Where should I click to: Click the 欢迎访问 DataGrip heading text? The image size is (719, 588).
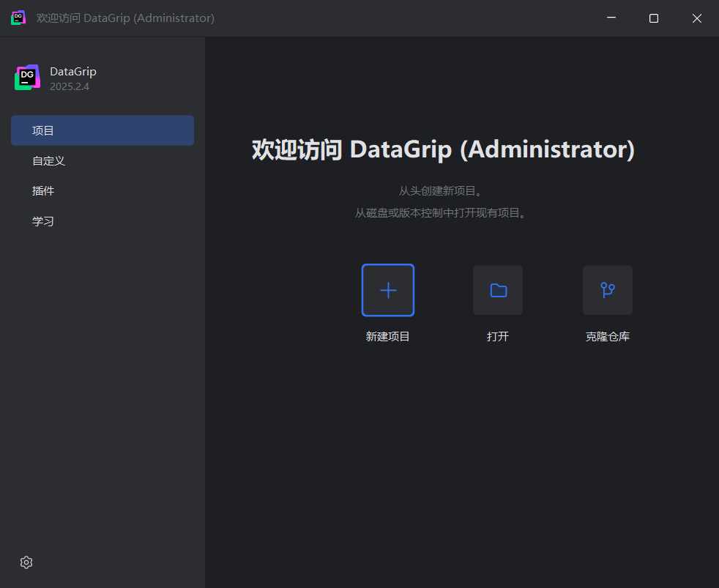pyautogui.click(x=443, y=149)
